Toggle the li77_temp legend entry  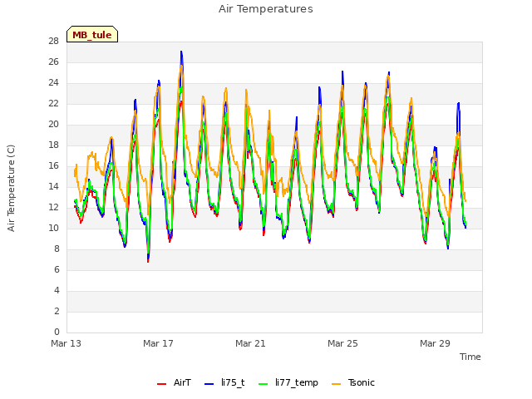pos(288,382)
